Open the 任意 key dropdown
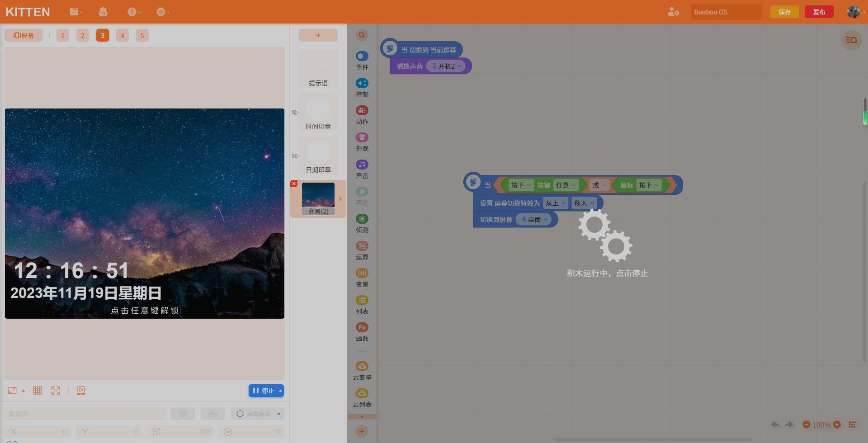 (x=566, y=185)
